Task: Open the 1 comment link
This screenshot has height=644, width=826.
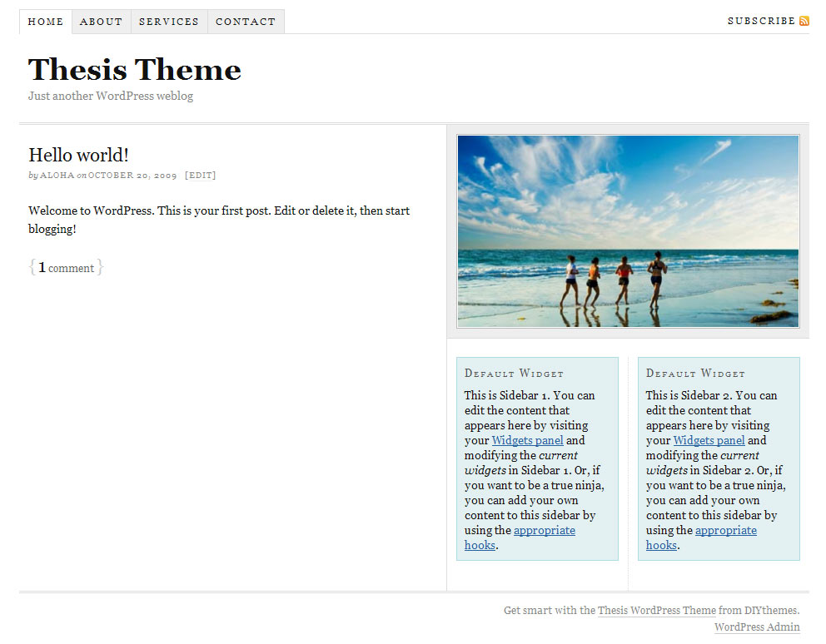Action: pos(67,268)
